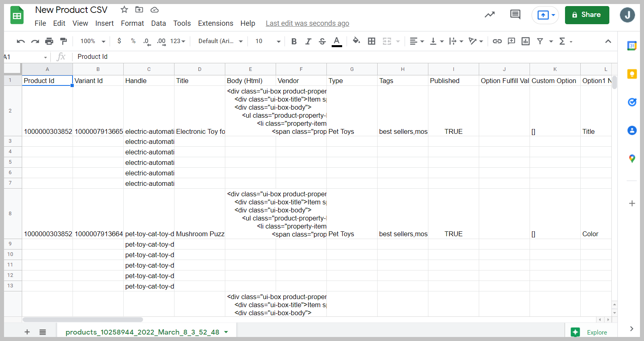Open the Insert menu
The height and width of the screenshot is (341, 644).
pyautogui.click(x=104, y=23)
